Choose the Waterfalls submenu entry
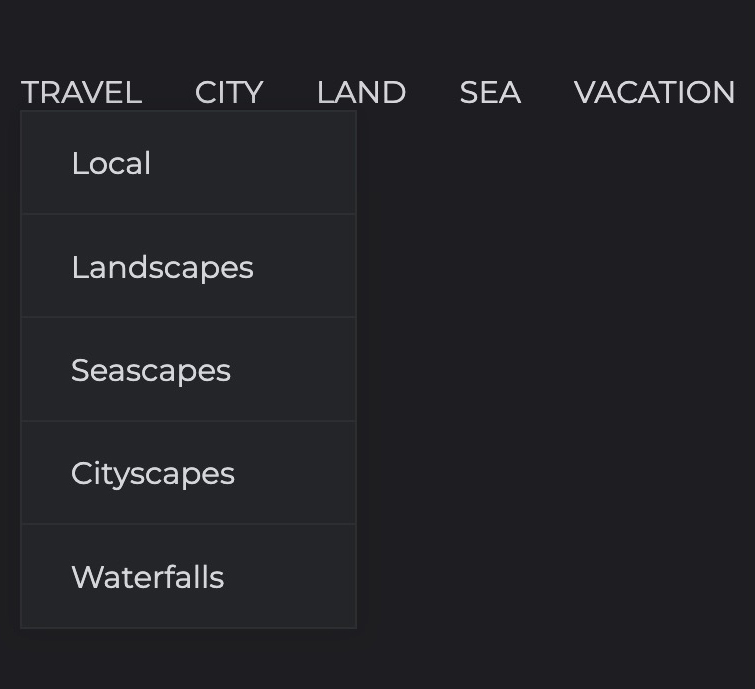Image resolution: width=755 pixels, height=689 pixels. (x=188, y=576)
